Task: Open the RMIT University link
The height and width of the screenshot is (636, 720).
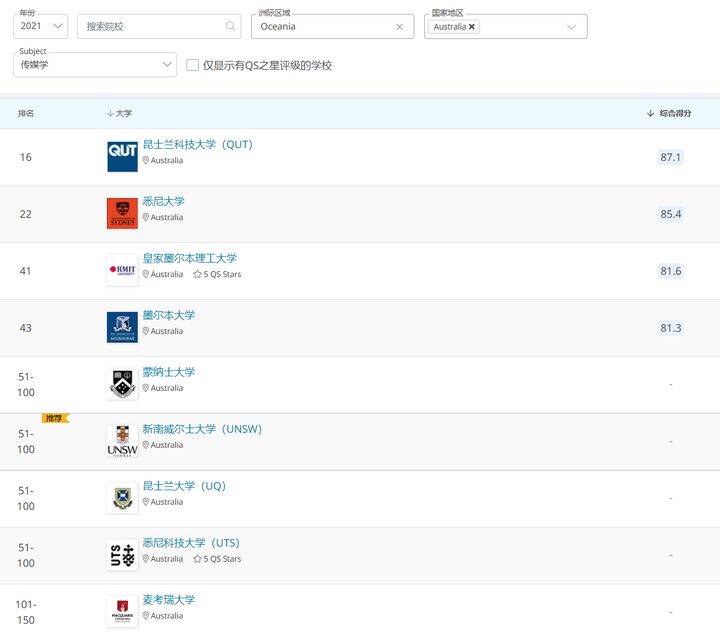Action: pyautogui.click(x=190, y=258)
